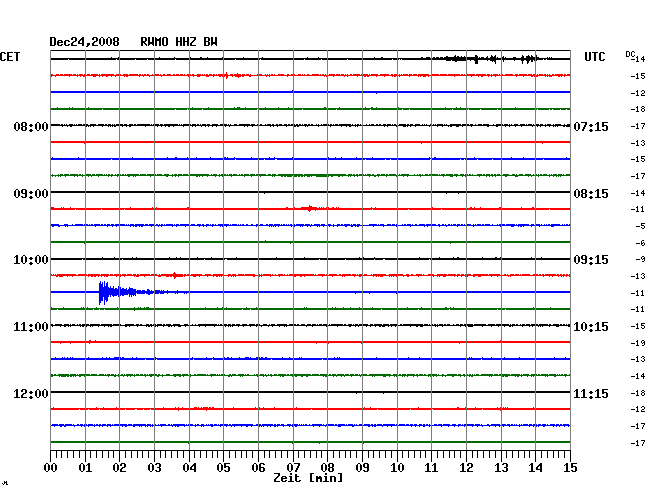Screen dimensions: 650x494
Task: Click the black signal burst on top trace
Action: coord(493,59)
